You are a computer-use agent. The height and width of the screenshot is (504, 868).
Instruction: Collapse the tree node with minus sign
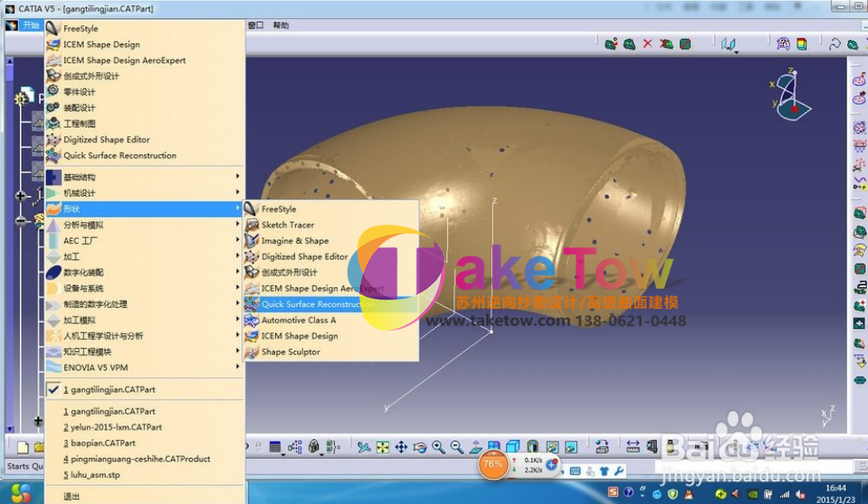tap(21, 221)
